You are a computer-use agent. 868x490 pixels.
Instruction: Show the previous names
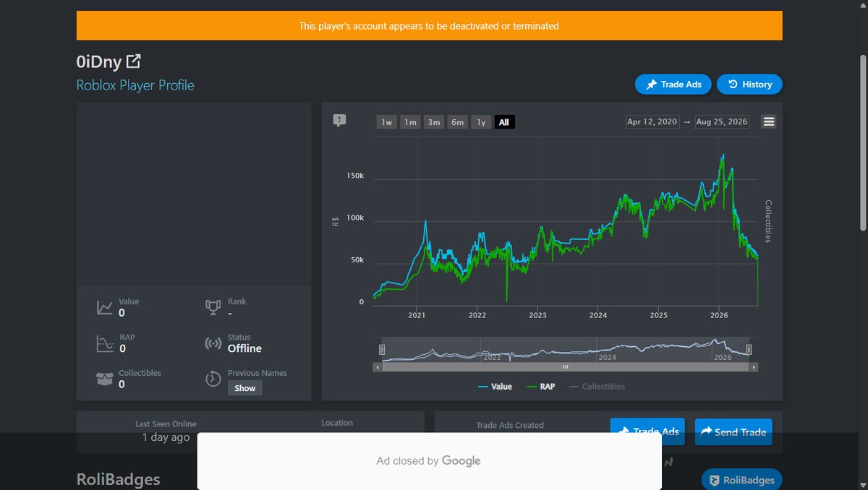tap(245, 388)
